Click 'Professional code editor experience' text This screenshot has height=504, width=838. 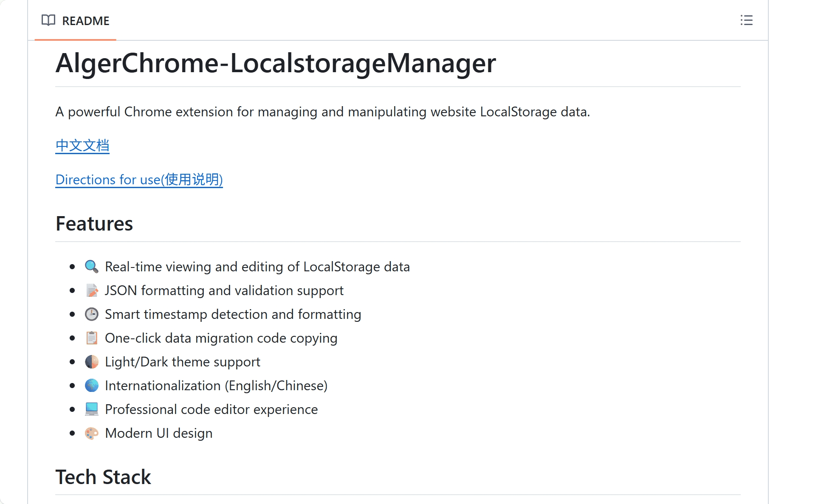212,410
